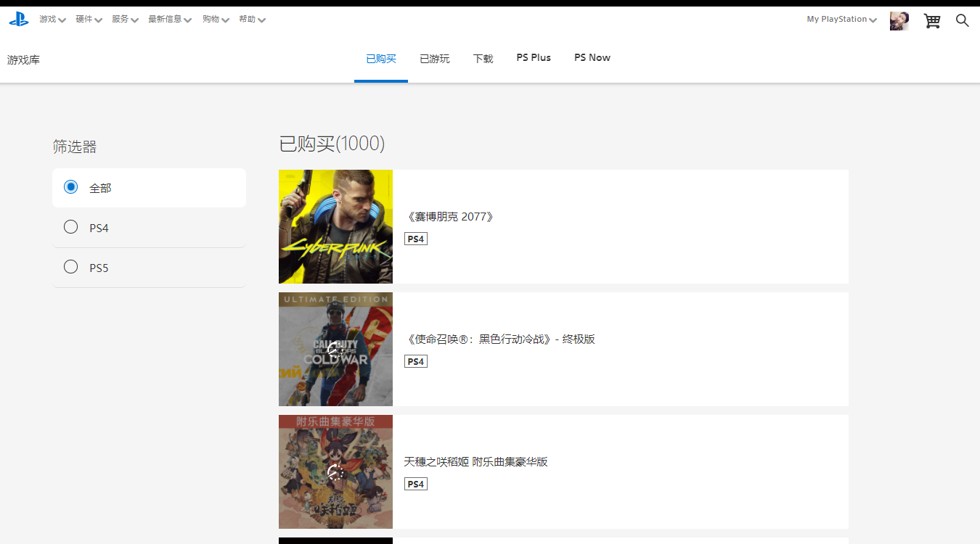Expand the 帮助 dropdown menu
Viewport: 980px width, 544px height.
(x=252, y=20)
